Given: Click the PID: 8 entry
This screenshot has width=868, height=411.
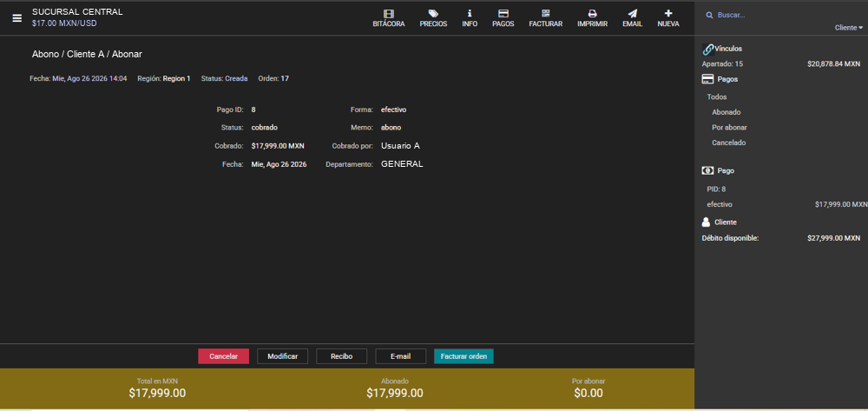Looking at the screenshot, I should [x=716, y=189].
